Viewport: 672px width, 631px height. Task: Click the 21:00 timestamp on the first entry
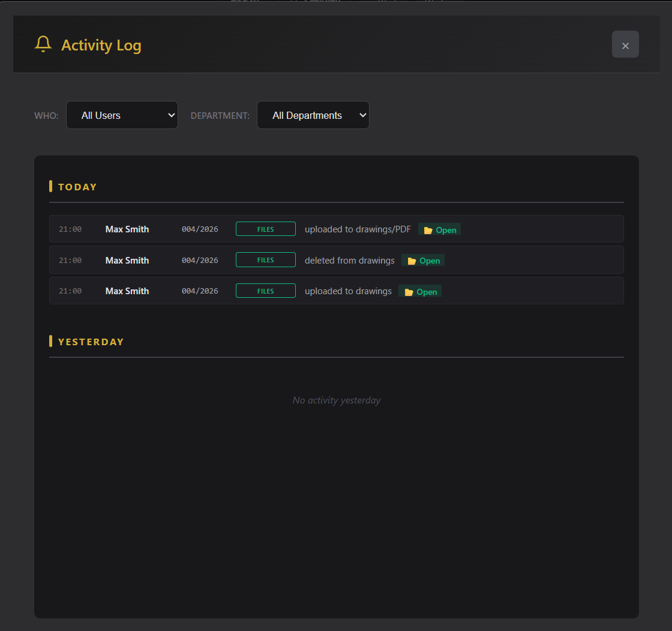pyautogui.click(x=70, y=229)
